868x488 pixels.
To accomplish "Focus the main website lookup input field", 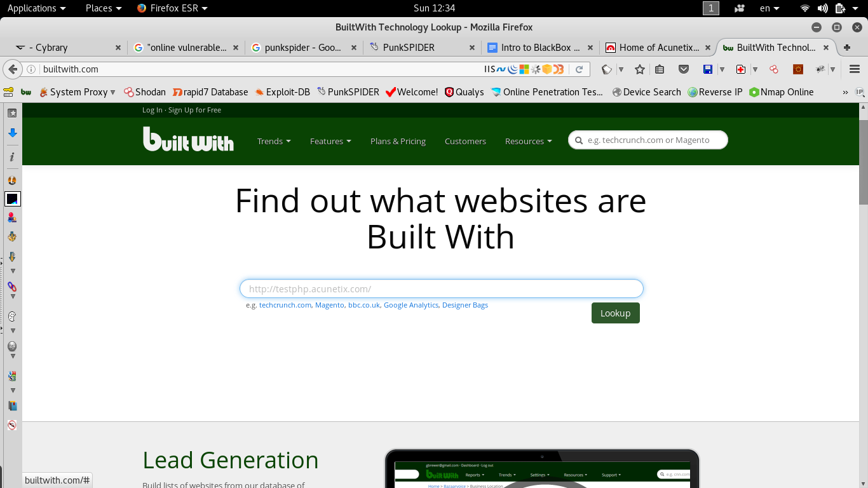I will (442, 288).
